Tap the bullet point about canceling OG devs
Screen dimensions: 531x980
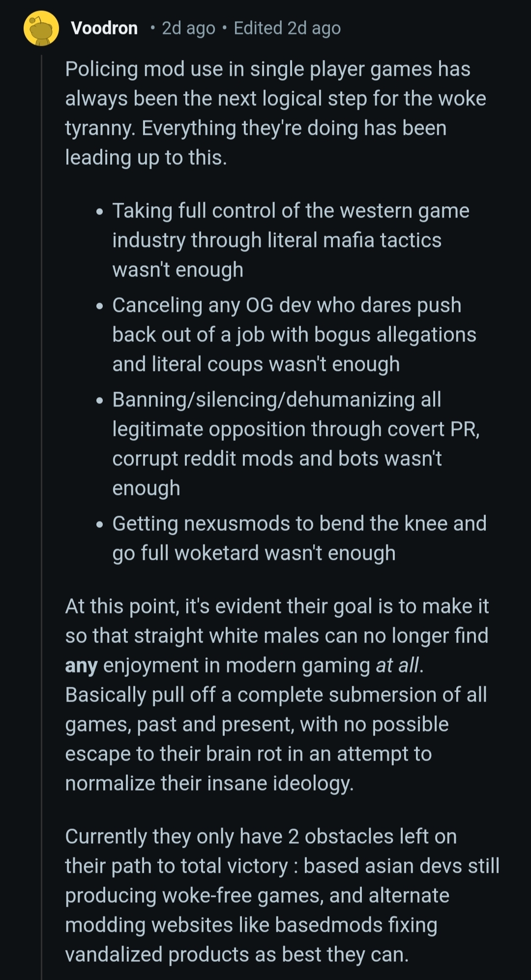pos(294,335)
